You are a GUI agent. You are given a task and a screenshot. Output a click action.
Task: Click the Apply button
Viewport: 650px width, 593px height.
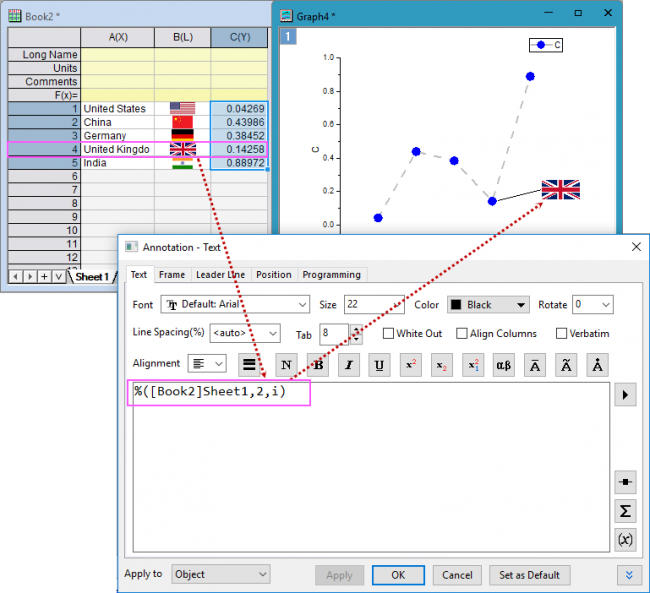(x=339, y=575)
